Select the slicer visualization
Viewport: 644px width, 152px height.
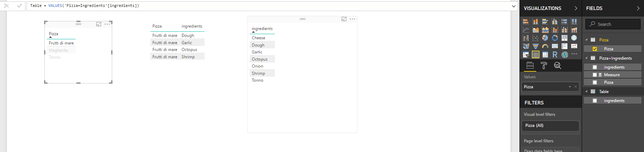point(526,54)
